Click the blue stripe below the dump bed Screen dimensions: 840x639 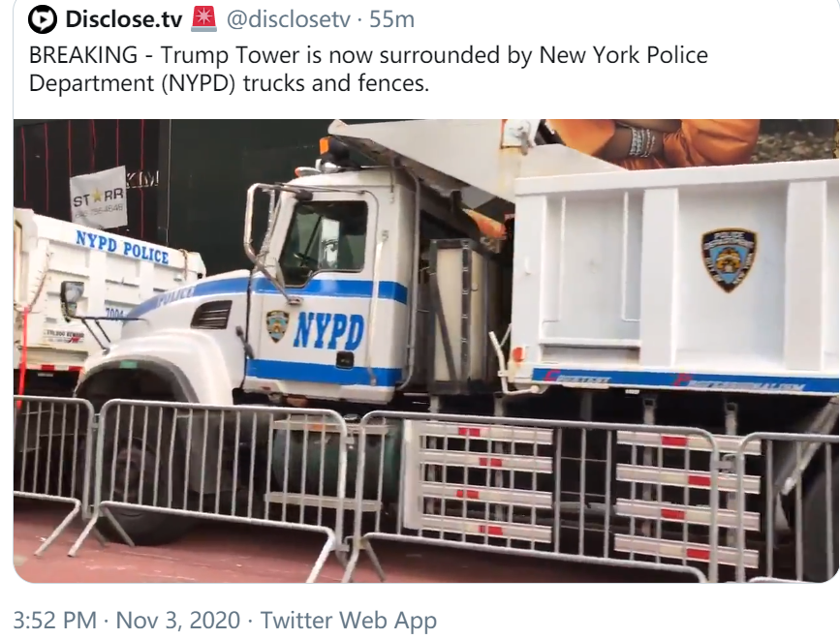click(x=685, y=380)
